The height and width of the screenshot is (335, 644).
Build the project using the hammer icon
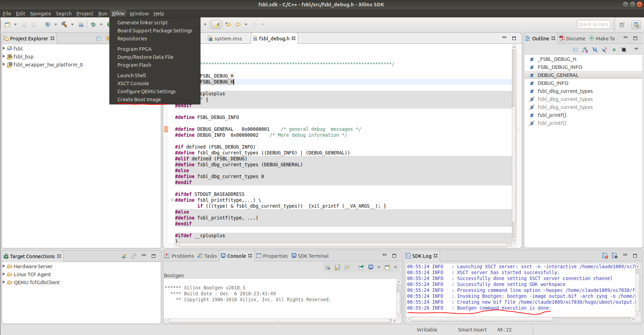click(x=65, y=24)
